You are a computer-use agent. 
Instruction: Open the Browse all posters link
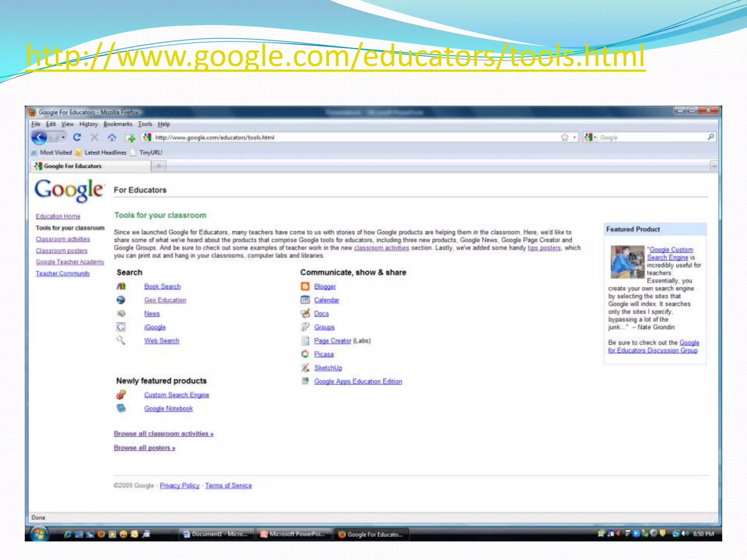click(x=144, y=448)
